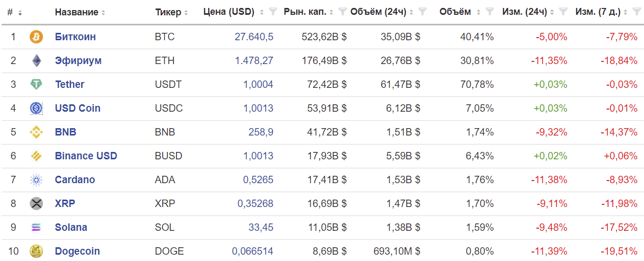Click Bitcoin price 27.640,5
644x261 pixels.
coord(254,37)
